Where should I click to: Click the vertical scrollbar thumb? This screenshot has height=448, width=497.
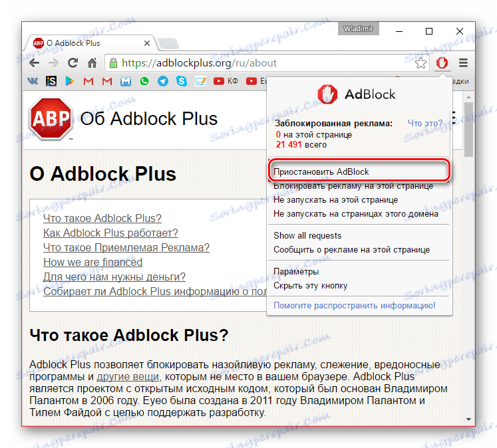pyautogui.click(x=468, y=129)
